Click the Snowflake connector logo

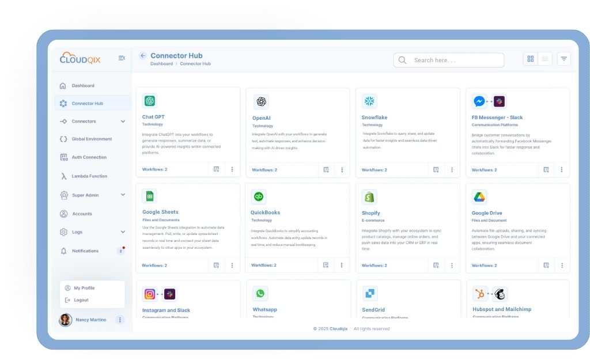[369, 101]
